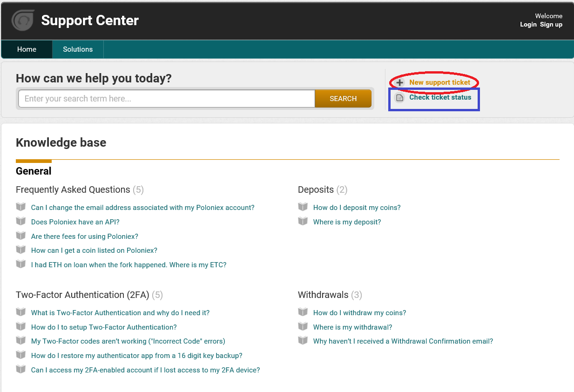Open 'How do I withdraw my coins?' article

pyautogui.click(x=359, y=313)
